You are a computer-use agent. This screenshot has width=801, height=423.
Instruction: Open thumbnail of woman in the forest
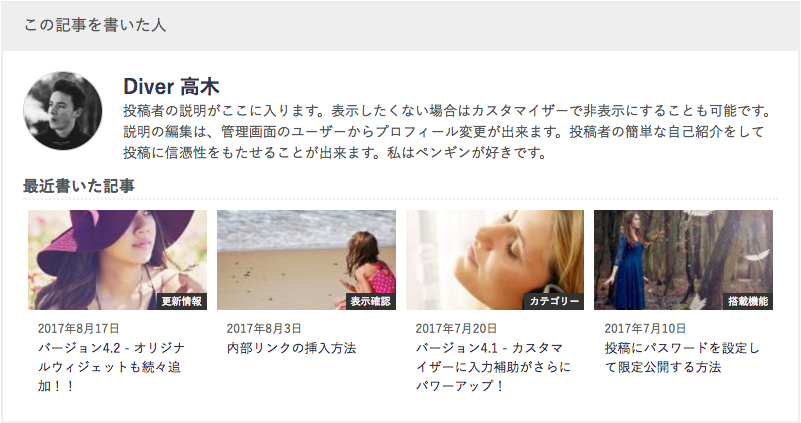pos(684,260)
